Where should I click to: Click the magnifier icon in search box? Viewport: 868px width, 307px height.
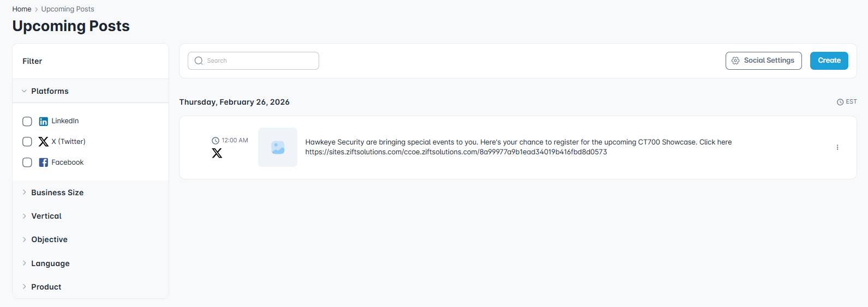click(199, 61)
